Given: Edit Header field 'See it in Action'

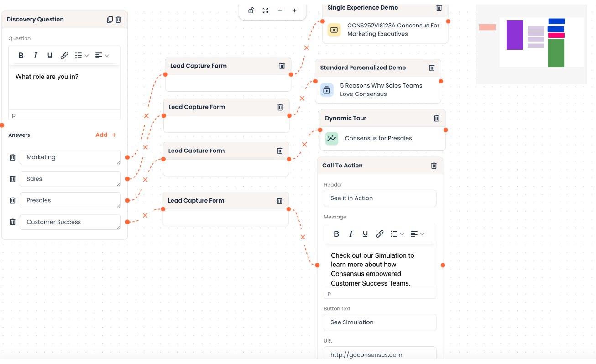Looking at the screenshot, I should pos(380,198).
